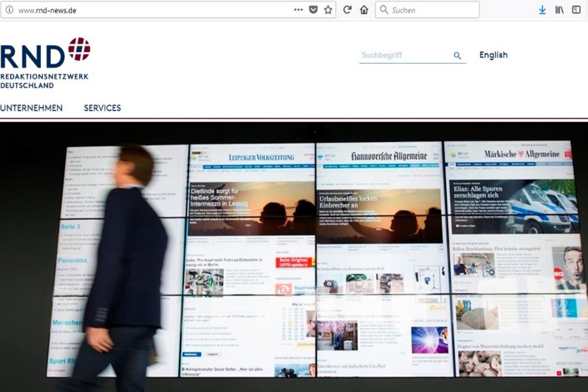This screenshot has height=392, width=588.
Task: Go to the browser home page
Action: tap(364, 10)
